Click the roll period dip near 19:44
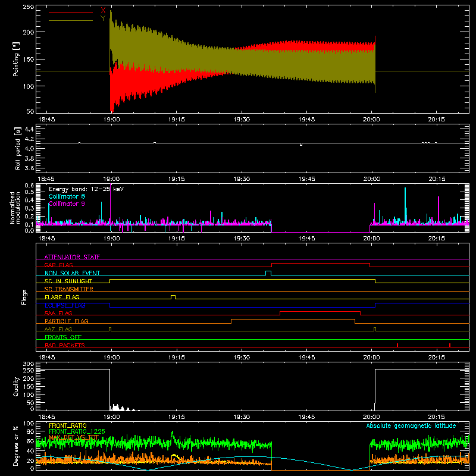The width and height of the screenshot is (476, 476). [301, 144]
